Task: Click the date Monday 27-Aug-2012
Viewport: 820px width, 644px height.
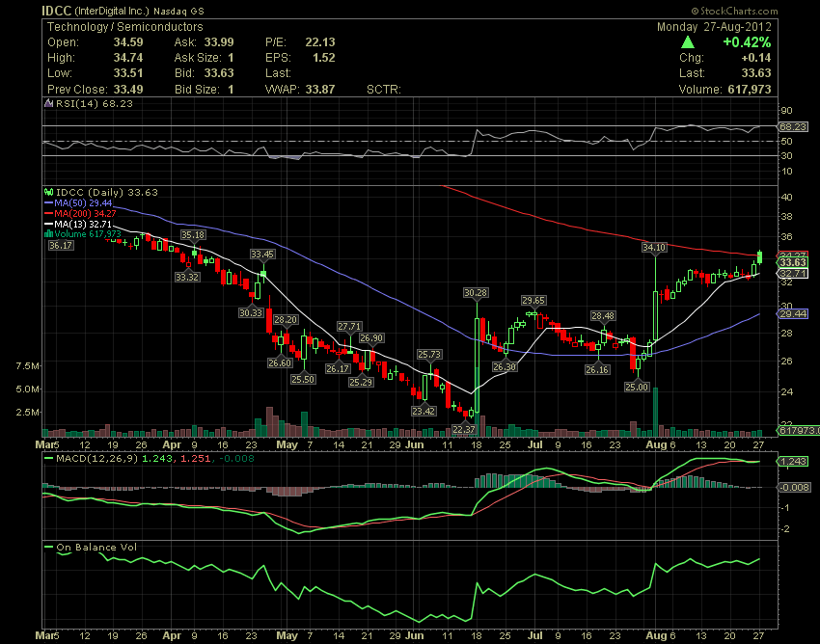Action: [x=714, y=27]
